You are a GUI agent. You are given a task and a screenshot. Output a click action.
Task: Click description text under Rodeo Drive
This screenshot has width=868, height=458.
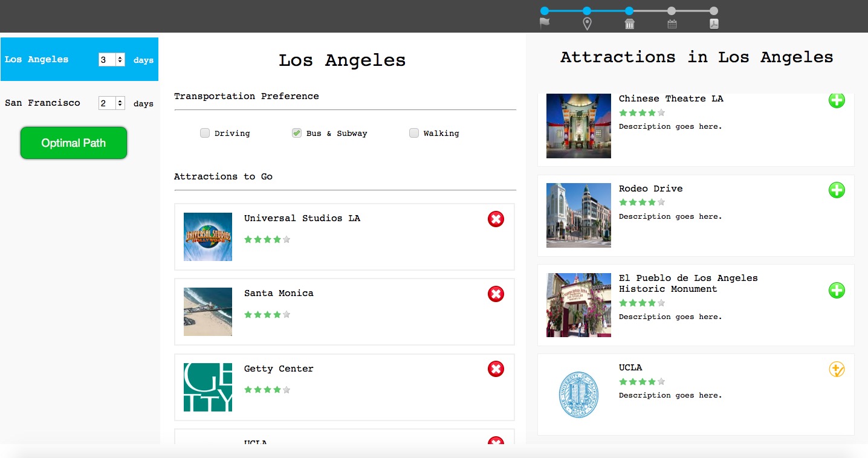[x=670, y=216]
